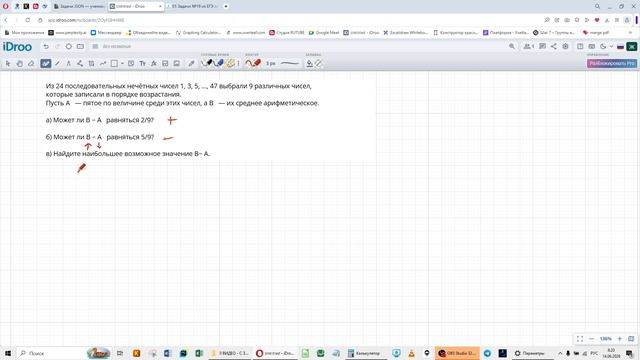Open the fill color bucket
Screen dimensions: 640x360
pyautogui.click(x=309, y=63)
